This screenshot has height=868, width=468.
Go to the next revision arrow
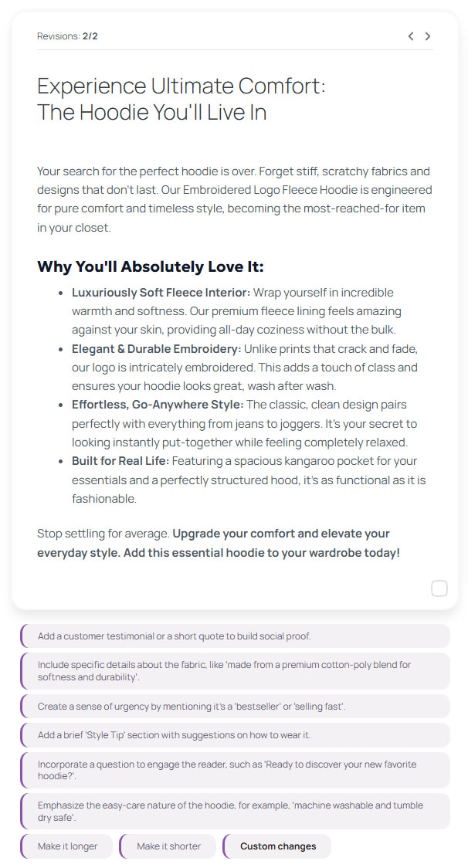[428, 36]
